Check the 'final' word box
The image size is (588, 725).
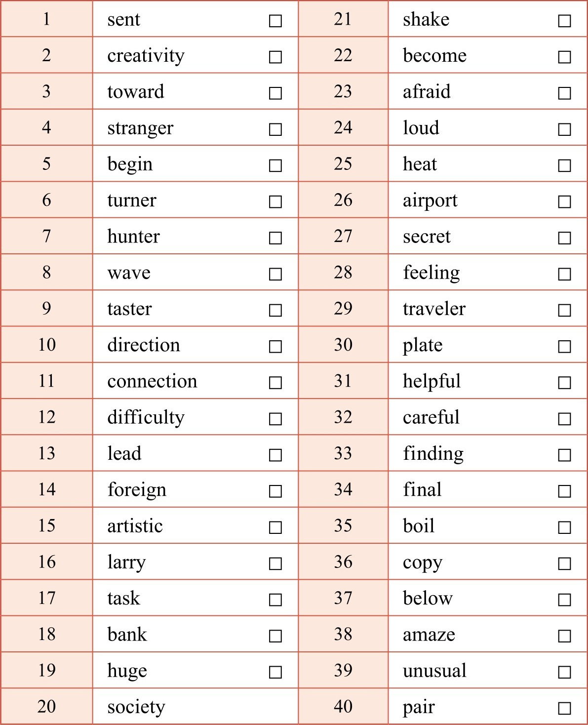(x=564, y=491)
